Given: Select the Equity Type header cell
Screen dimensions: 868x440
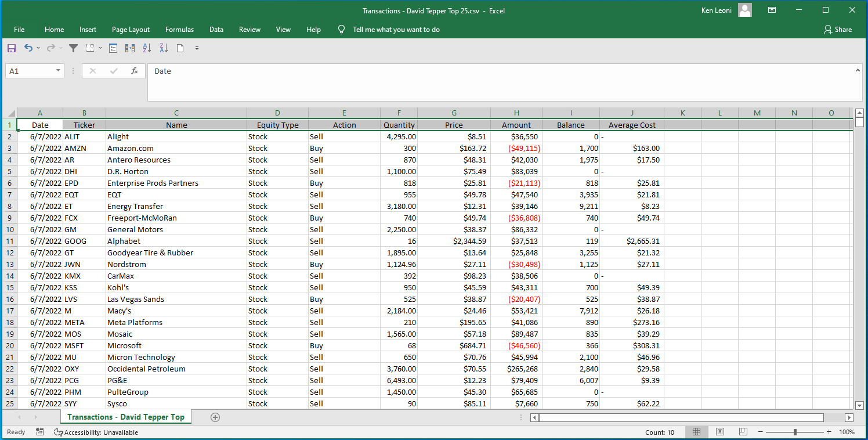Looking at the screenshot, I should click(x=277, y=125).
